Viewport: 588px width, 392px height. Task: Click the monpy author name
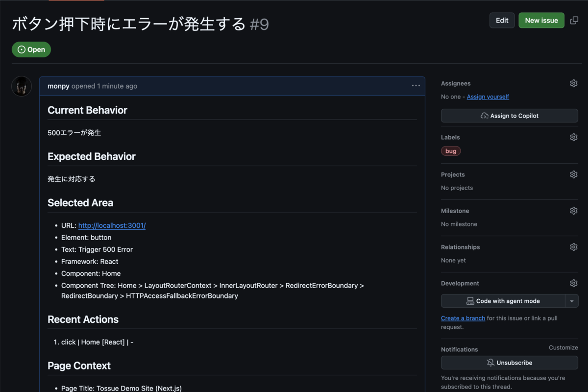tap(58, 86)
